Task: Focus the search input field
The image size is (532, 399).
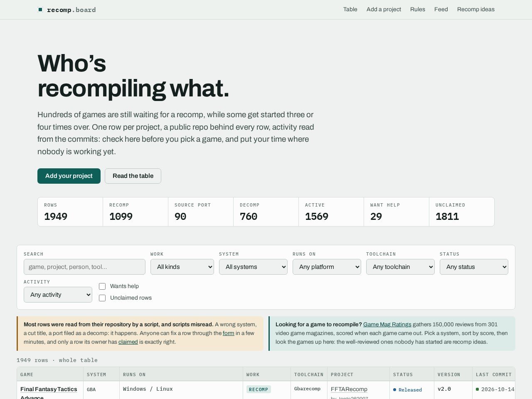Action: [84, 267]
